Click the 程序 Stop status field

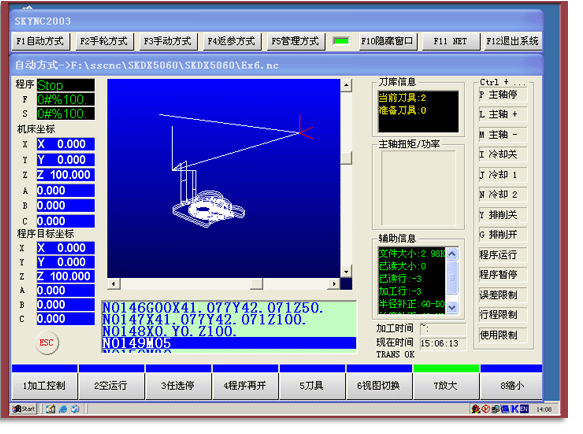pyautogui.click(x=66, y=85)
